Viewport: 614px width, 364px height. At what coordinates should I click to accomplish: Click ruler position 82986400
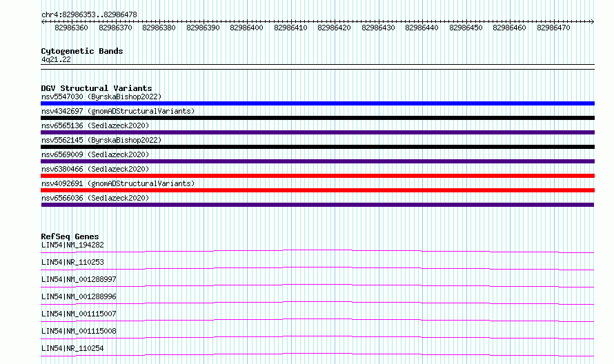[x=246, y=28]
